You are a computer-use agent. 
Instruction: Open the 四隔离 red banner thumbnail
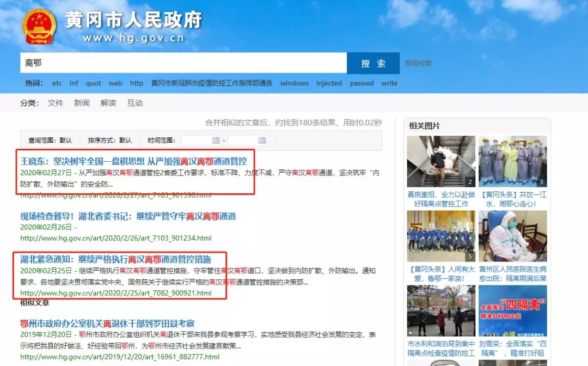click(x=513, y=310)
